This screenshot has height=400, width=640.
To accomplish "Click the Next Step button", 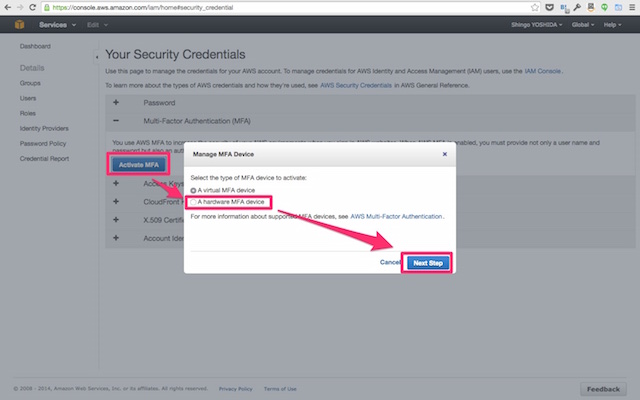I will pyautogui.click(x=428, y=263).
